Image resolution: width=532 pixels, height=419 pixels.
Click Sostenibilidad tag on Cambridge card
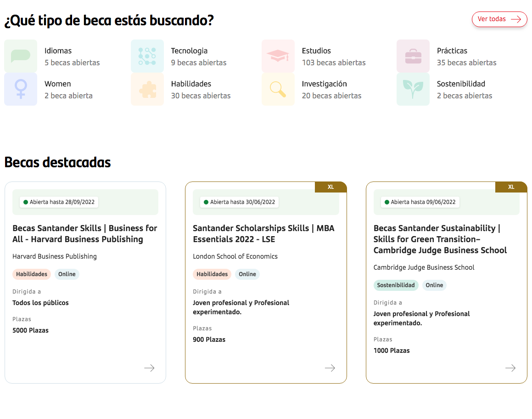(396, 285)
